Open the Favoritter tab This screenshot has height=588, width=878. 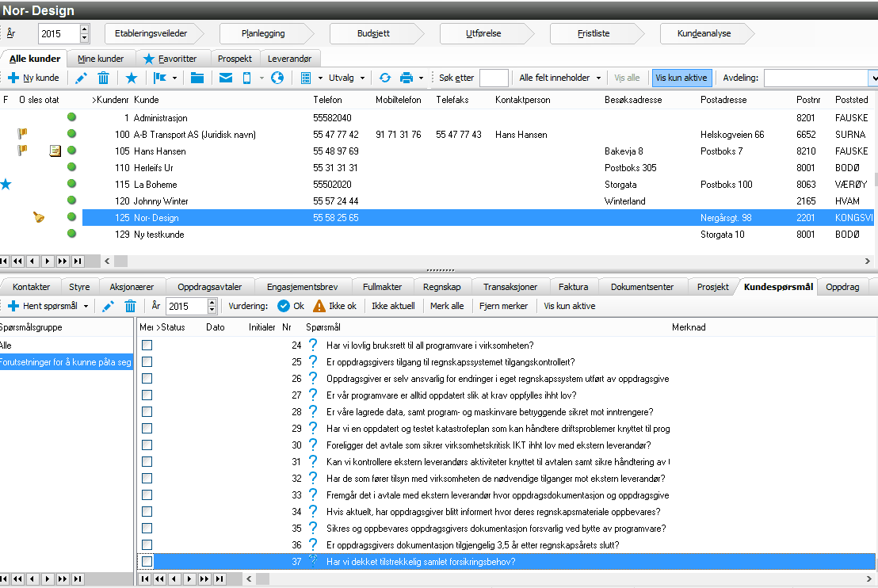(171, 59)
